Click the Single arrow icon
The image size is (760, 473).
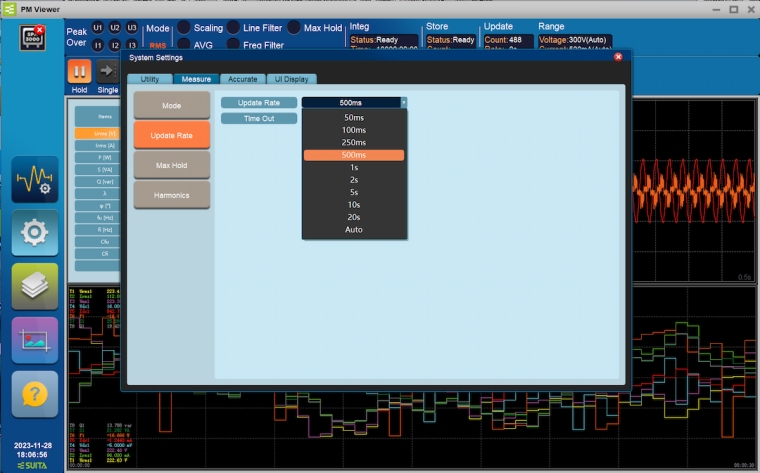point(107,71)
